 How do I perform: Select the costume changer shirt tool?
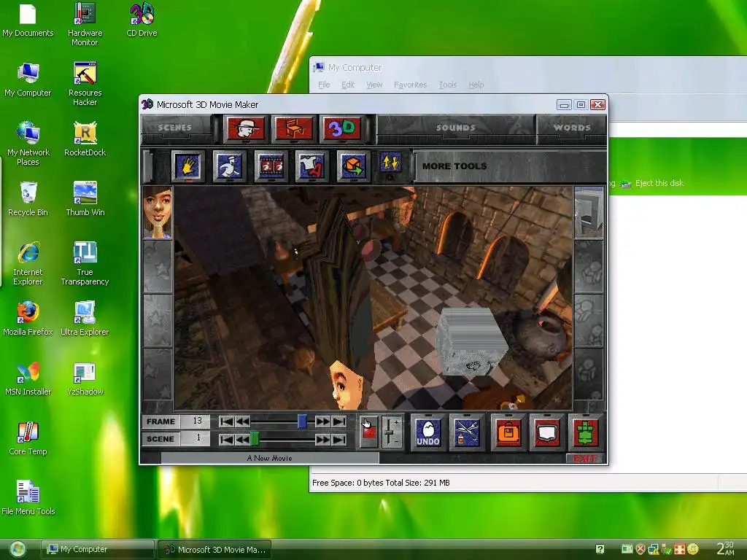click(x=311, y=166)
